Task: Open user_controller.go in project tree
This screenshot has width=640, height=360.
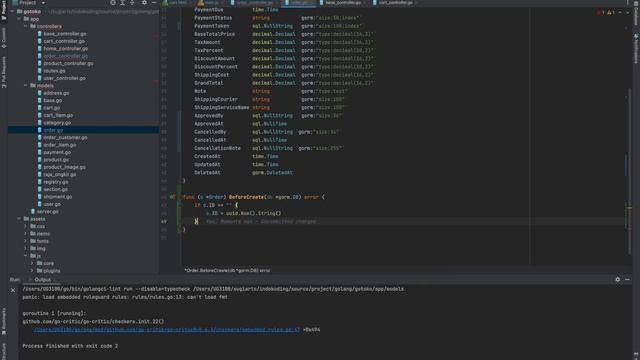Action: point(64,78)
